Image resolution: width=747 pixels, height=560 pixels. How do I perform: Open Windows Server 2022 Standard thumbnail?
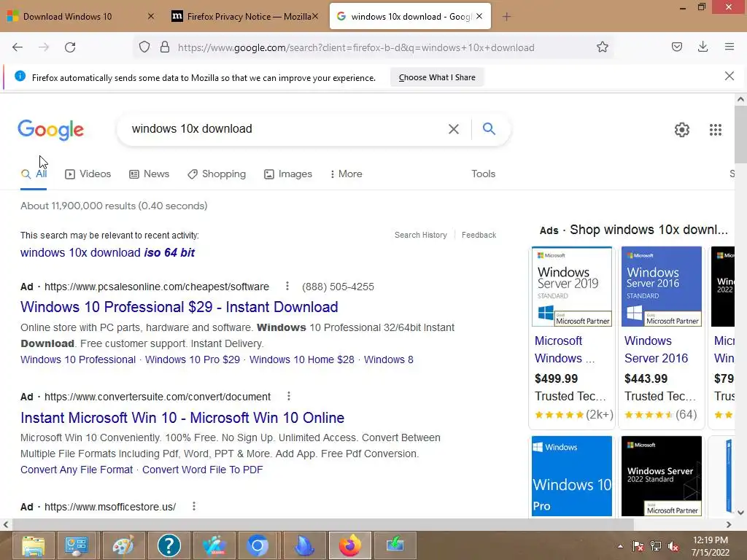coord(661,476)
